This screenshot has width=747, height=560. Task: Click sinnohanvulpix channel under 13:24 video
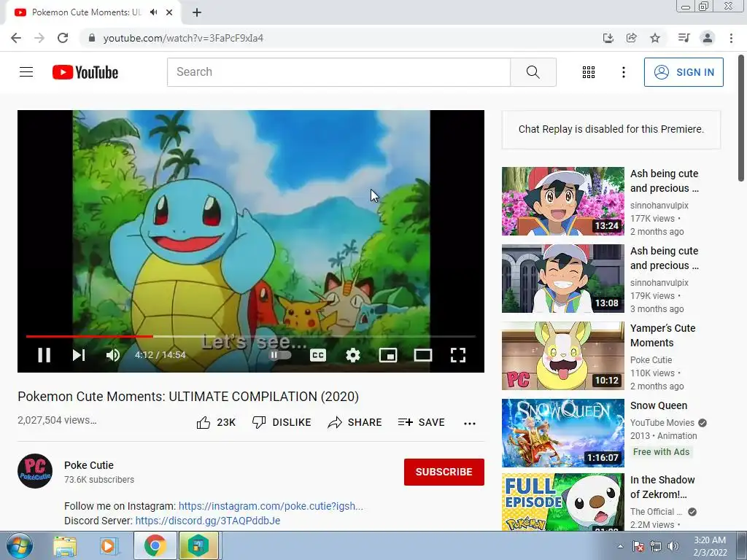point(659,205)
